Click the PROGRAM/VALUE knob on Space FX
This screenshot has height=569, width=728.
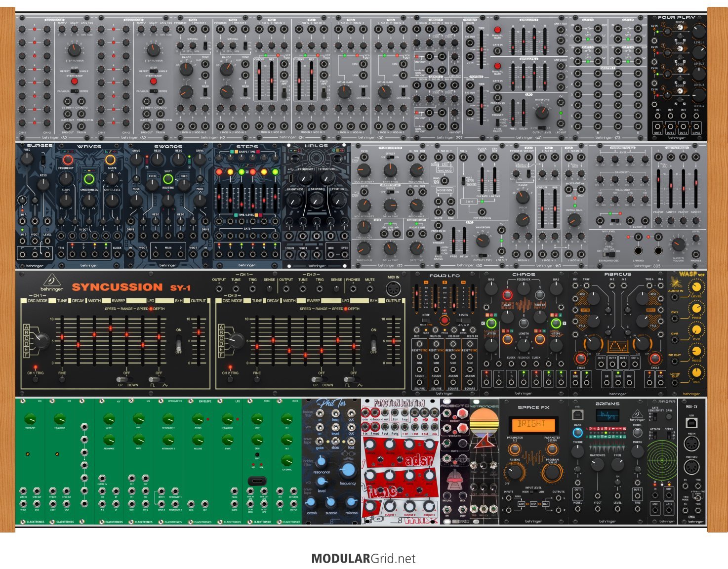[x=552, y=473]
